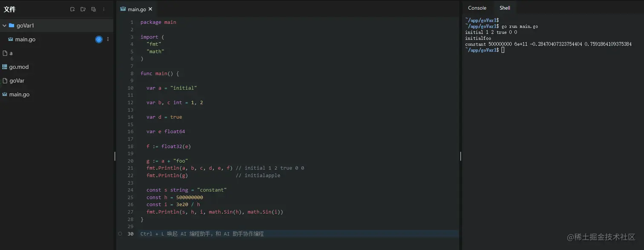
Task: Click the 'var d = true' line
Action: (164, 117)
